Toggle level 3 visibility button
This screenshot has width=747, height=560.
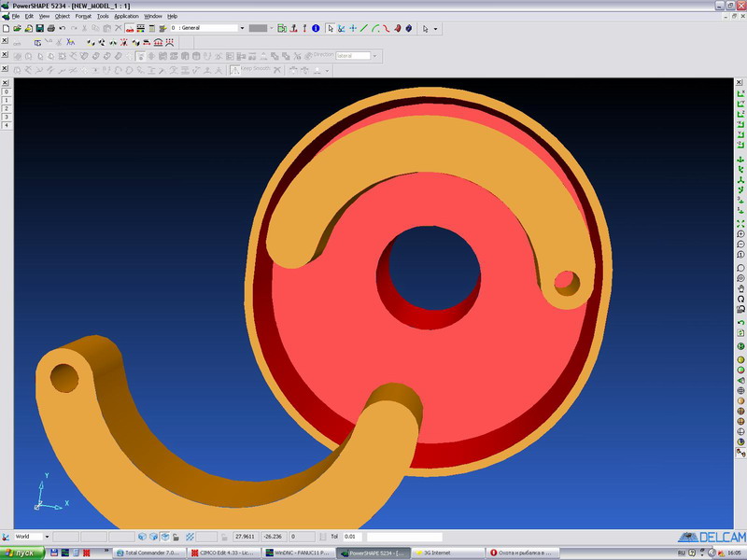(7, 117)
